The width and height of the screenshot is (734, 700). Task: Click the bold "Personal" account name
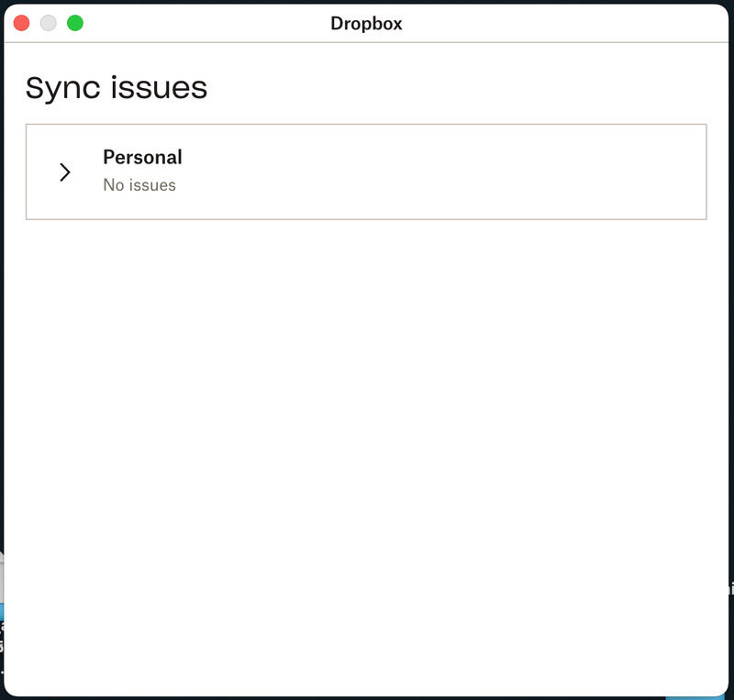tap(142, 157)
